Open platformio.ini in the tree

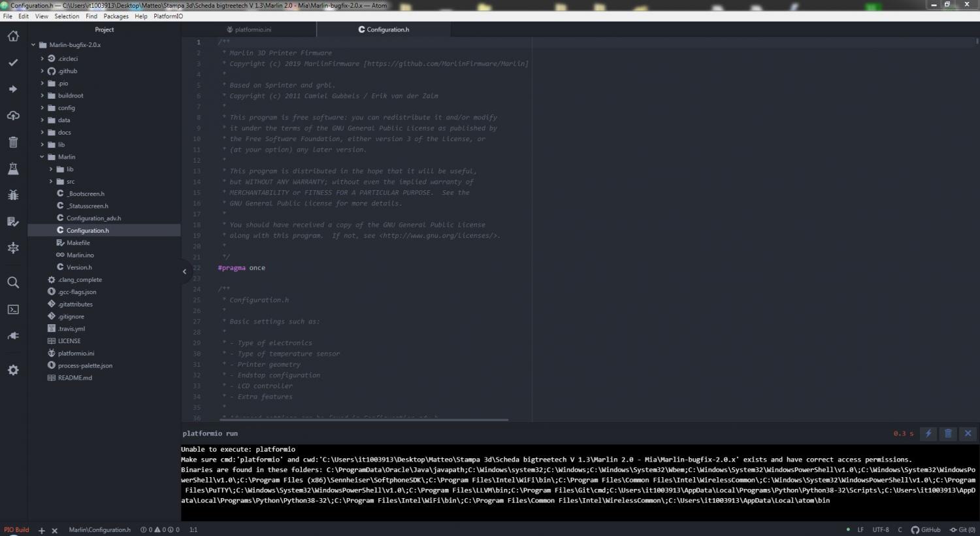point(76,354)
